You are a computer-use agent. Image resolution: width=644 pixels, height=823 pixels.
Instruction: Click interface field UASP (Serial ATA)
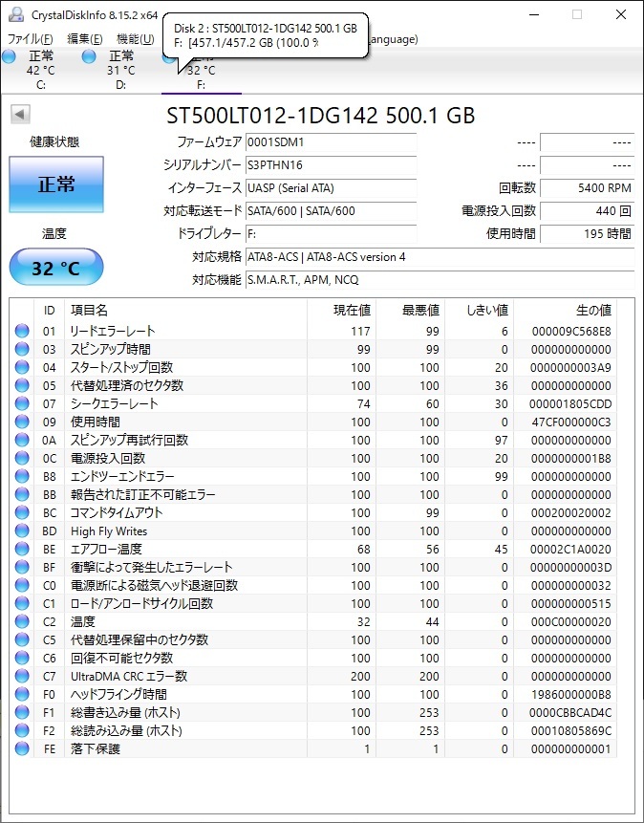pyautogui.click(x=332, y=188)
